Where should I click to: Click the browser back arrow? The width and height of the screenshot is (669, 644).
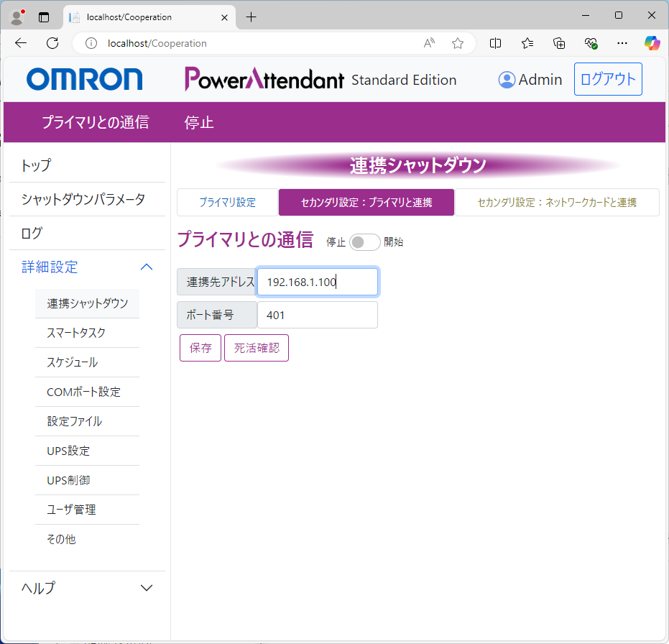pos(21,43)
